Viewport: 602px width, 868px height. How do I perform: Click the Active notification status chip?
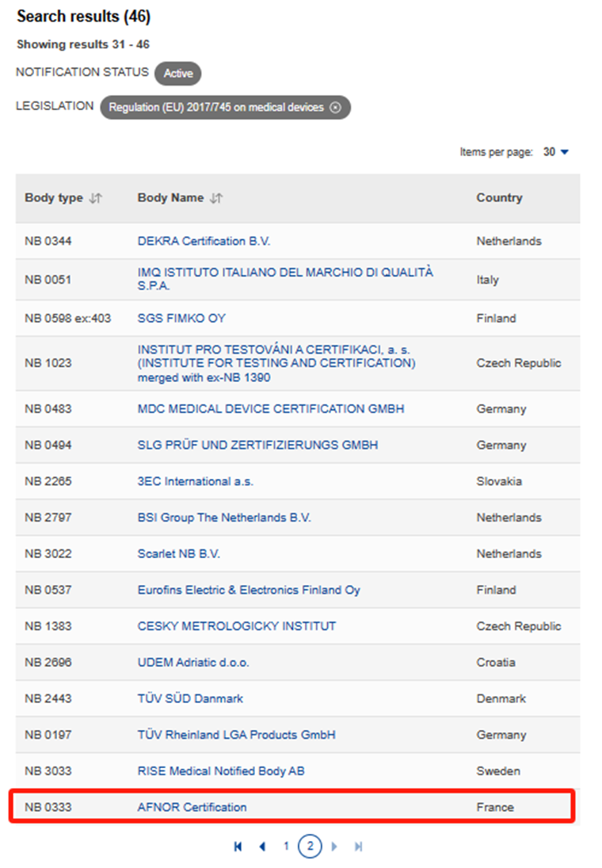tap(177, 74)
